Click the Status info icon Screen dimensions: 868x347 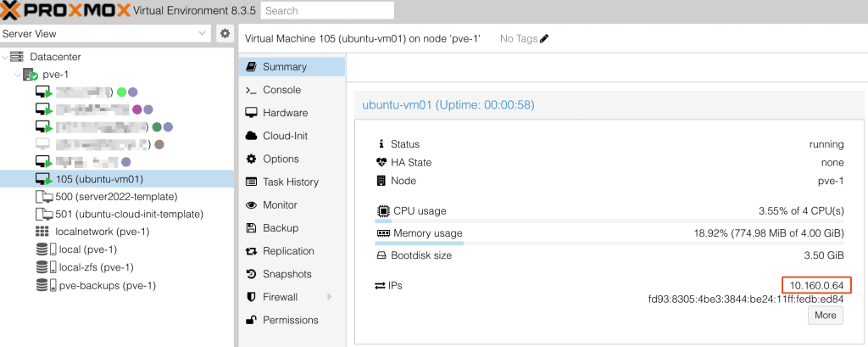381,144
